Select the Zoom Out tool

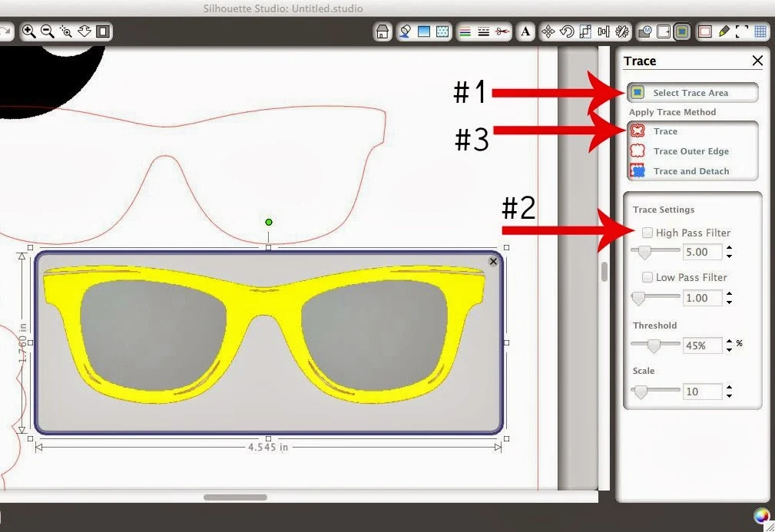point(48,31)
